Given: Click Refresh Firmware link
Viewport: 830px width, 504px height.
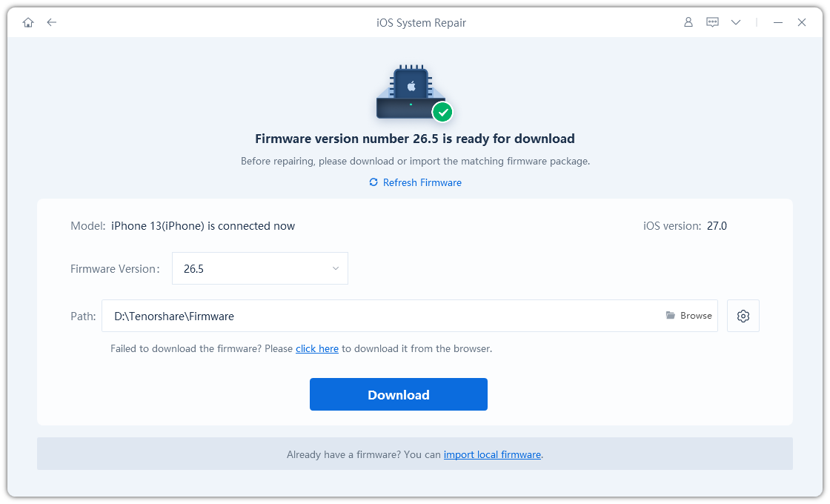Looking at the screenshot, I should (x=422, y=182).
